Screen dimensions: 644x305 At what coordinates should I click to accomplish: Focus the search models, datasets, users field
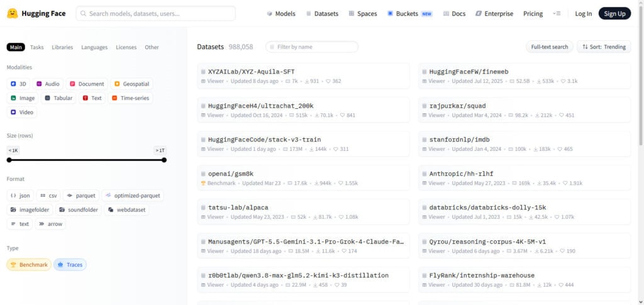pos(156,14)
